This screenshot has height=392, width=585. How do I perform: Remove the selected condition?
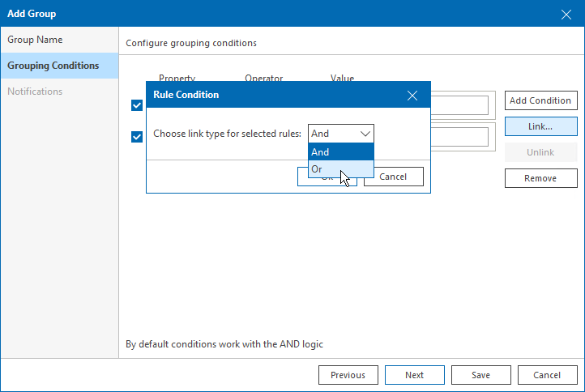pyautogui.click(x=540, y=178)
